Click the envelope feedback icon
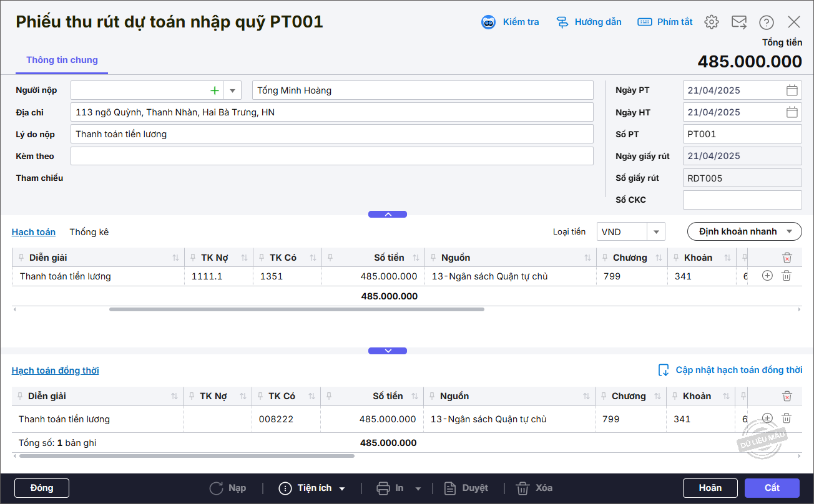 [739, 22]
